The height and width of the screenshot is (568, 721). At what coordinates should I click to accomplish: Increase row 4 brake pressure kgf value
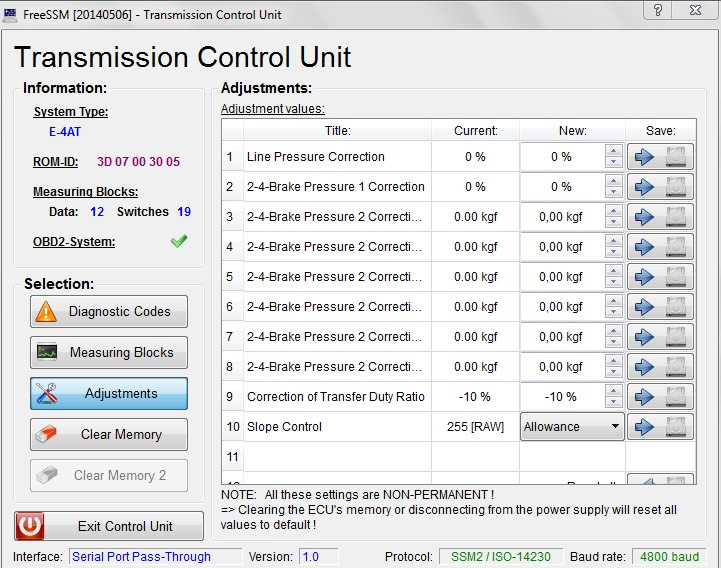click(613, 241)
